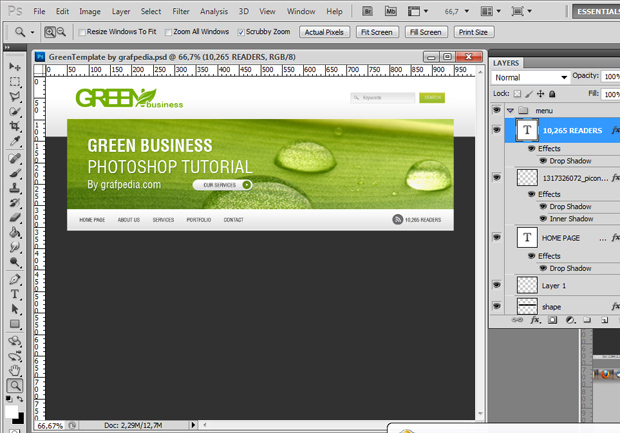Launch Adobe Bridge from the Br icon
This screenshot has width=620, height=433.
pos(367,11)
